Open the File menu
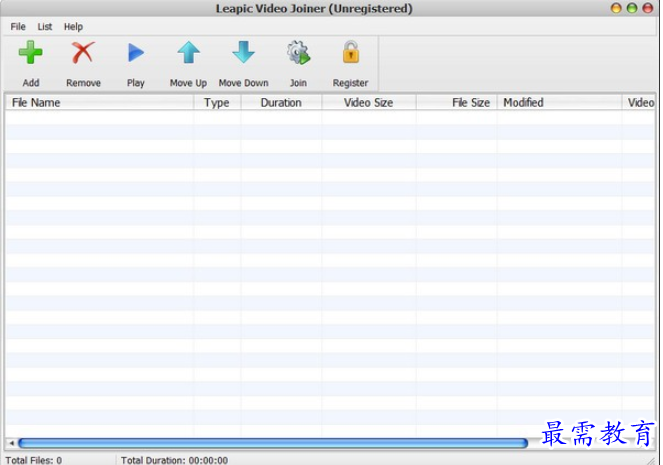This screenshot has height=465, width=663. tap(18, 27)
